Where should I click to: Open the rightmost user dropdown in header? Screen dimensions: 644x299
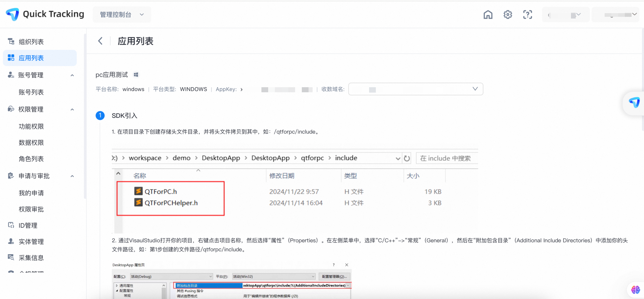coord(615,14)
